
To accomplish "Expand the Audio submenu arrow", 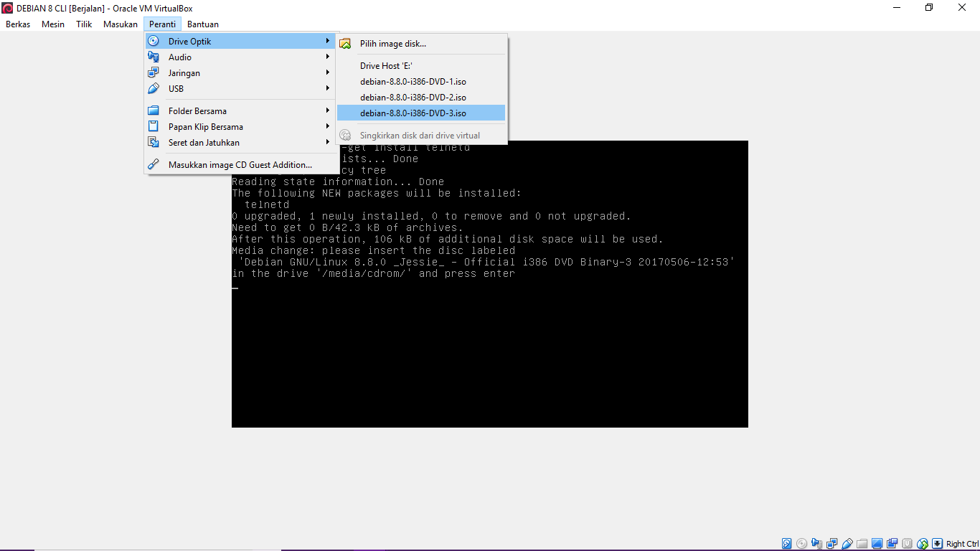I will click(328, 57).
